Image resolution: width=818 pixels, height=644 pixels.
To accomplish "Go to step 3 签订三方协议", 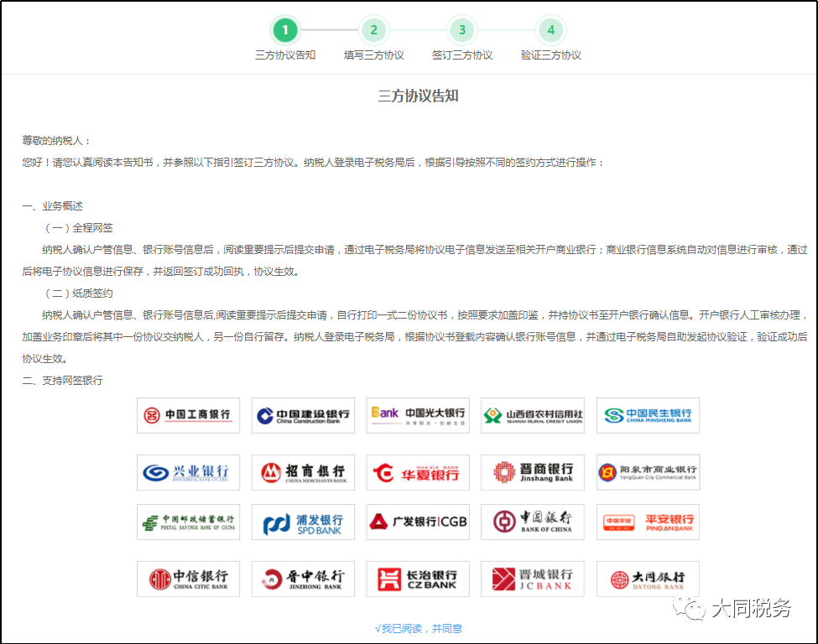I will [x=462, y=30].
